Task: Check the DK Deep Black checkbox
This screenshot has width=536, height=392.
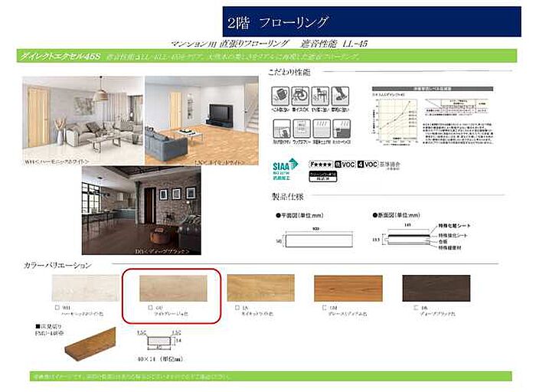Action: 407,308
